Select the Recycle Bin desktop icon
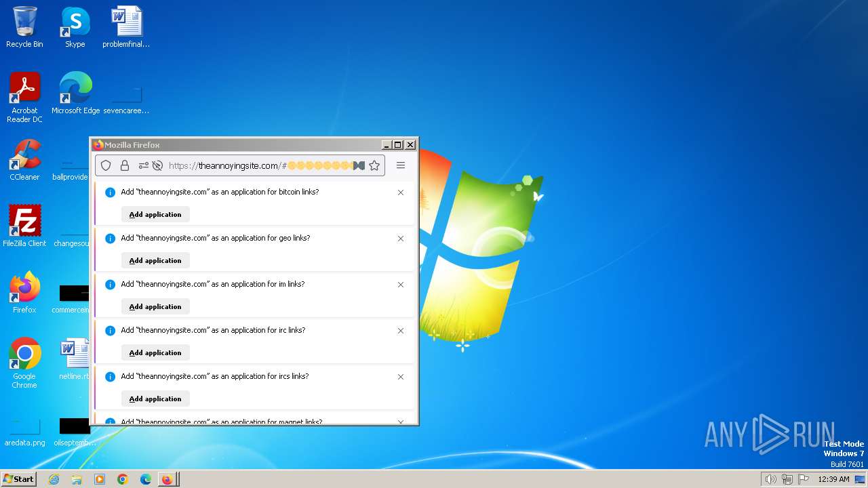Screen dimensions: 868x488 [24, 27]
